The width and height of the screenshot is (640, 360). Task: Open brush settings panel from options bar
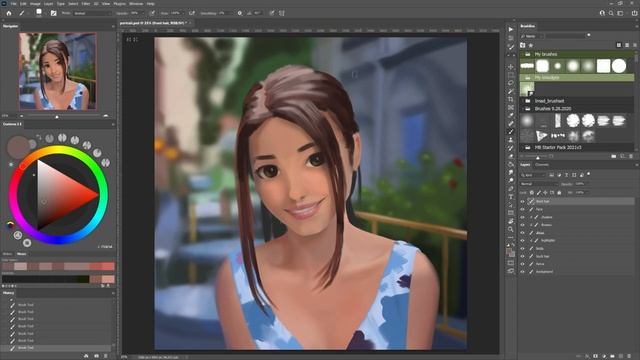point(53,13)
